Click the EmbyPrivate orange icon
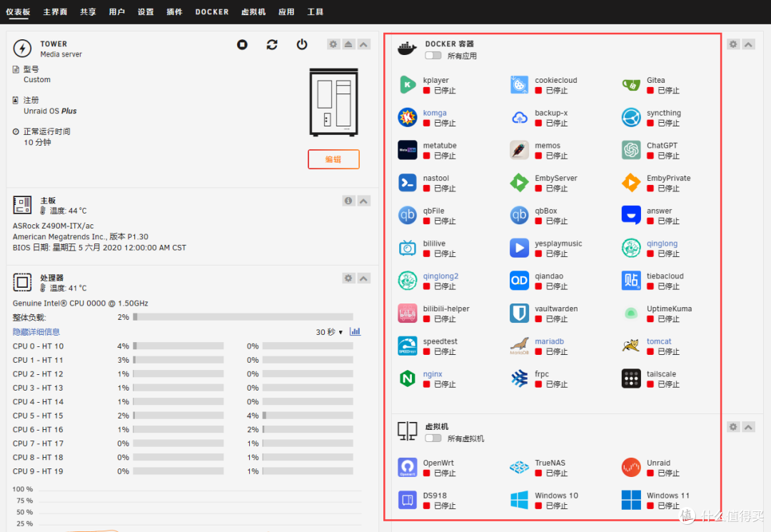 pyautogui.click(x=631, y=183)
